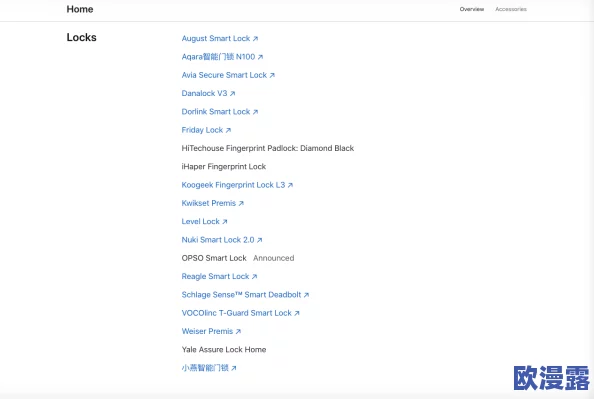Switch to the Accessories tab

[x=511, y=9]
